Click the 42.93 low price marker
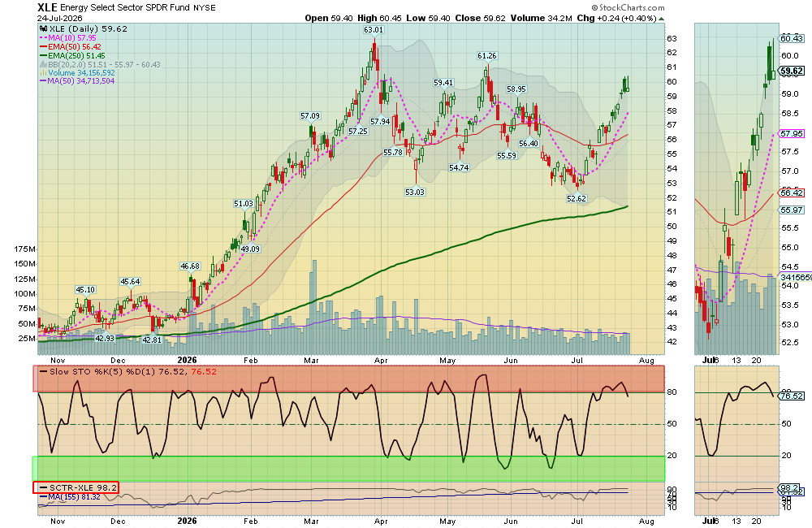Screen dimensions: 812x528 [105, 338]
